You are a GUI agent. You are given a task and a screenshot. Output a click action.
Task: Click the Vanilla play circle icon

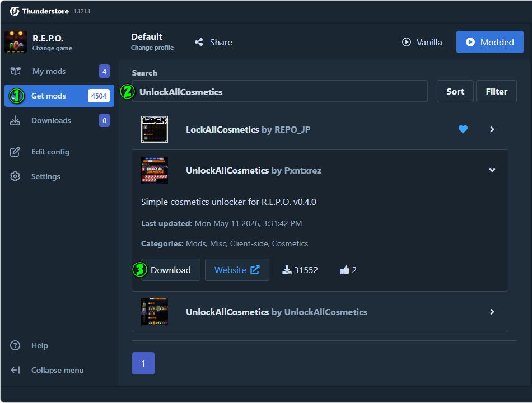click(x=407, y=42)
